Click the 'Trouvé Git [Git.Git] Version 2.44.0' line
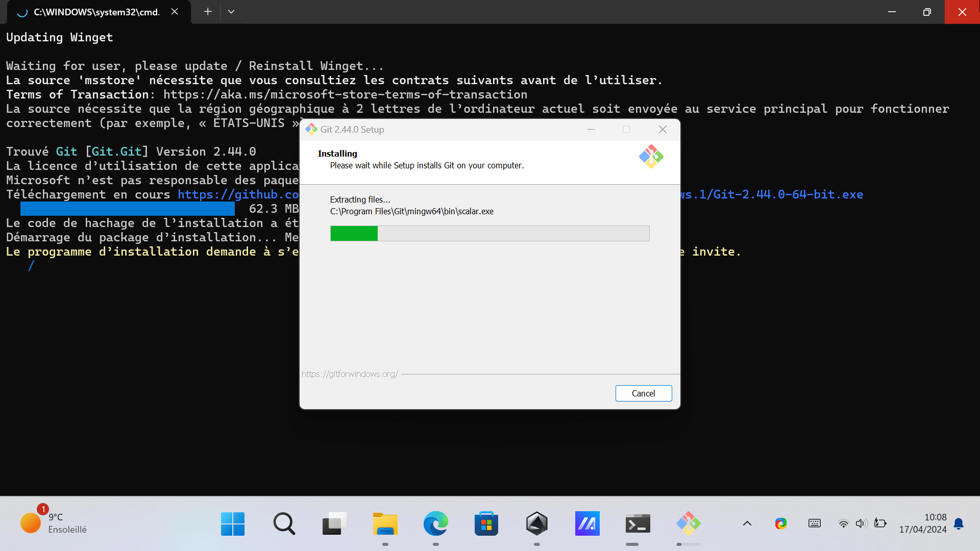The height and width of the screenshot is (551, 980). 131,152
